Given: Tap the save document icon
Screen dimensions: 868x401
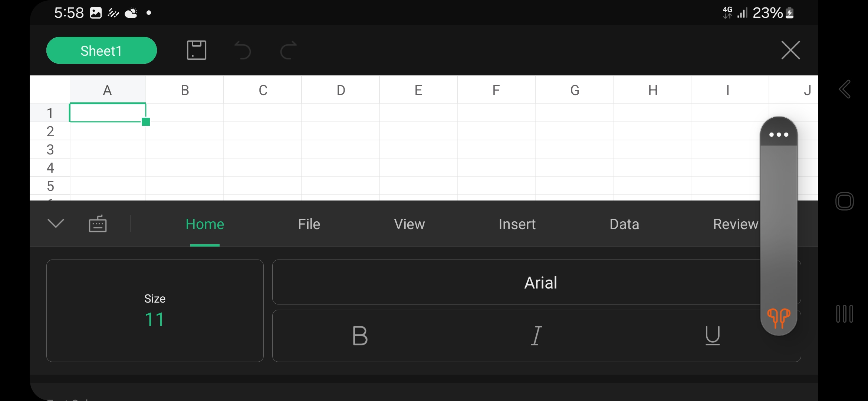Looking at the screenshot, I should pos(196,50).
